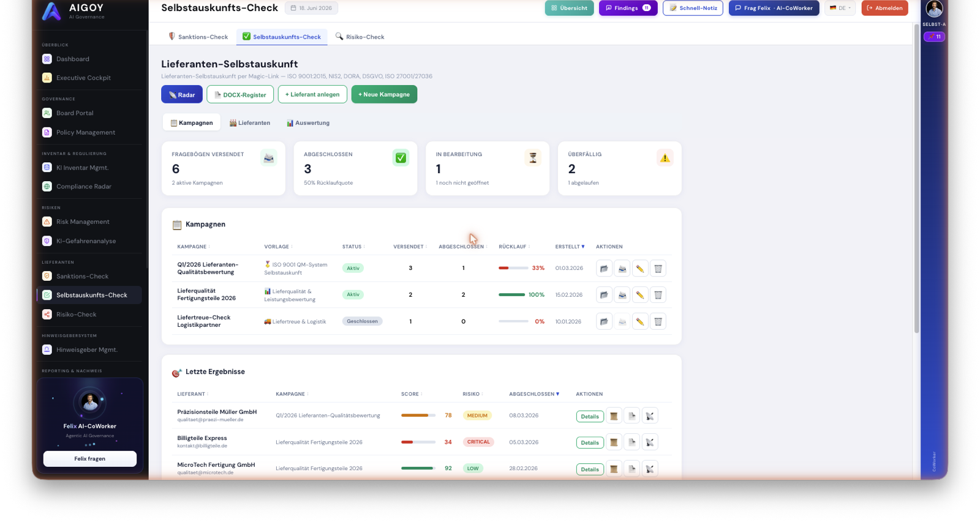Click document export icon for Präzisionsteile Müller GmbH
The image size is (980, 522).
[631, 416]
